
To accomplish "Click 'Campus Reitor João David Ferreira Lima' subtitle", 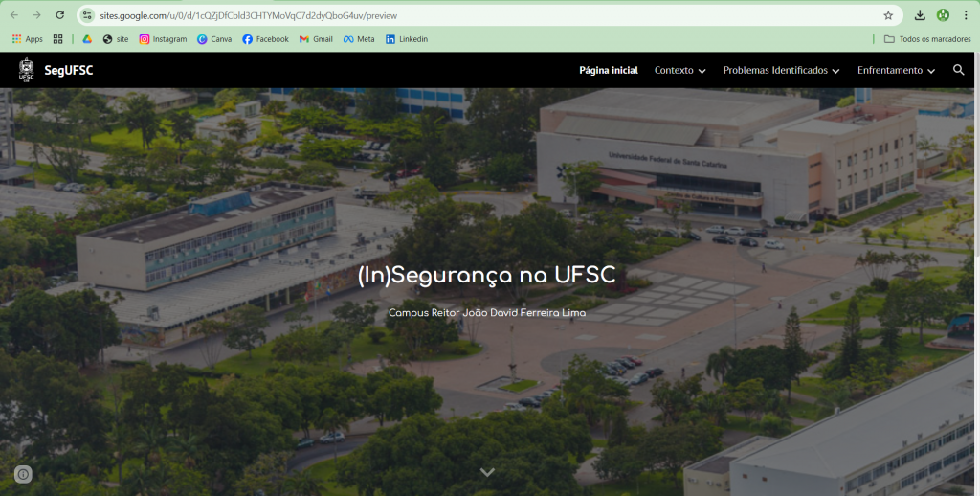I will (487, 312).
